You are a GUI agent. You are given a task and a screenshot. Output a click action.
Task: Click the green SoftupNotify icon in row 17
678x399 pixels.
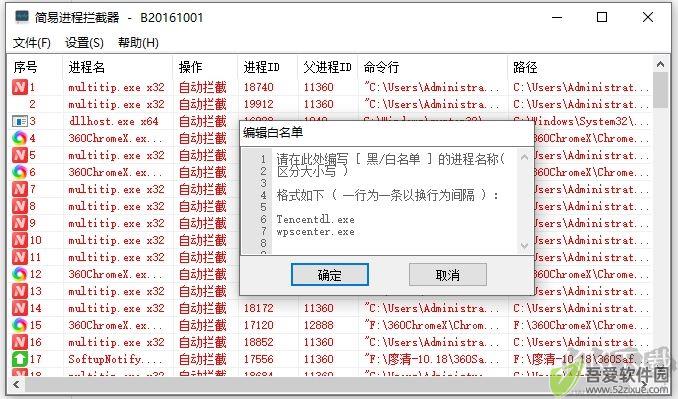[19, 359]
